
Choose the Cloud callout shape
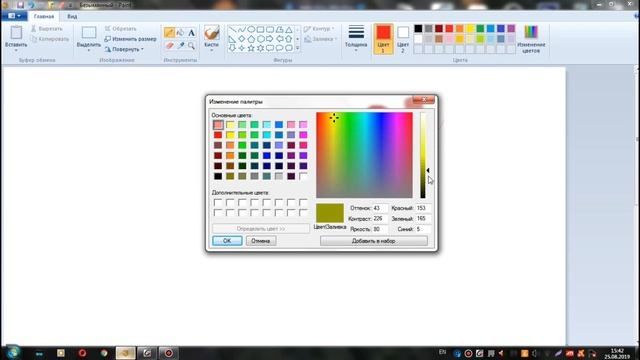[x=289, y=48]
